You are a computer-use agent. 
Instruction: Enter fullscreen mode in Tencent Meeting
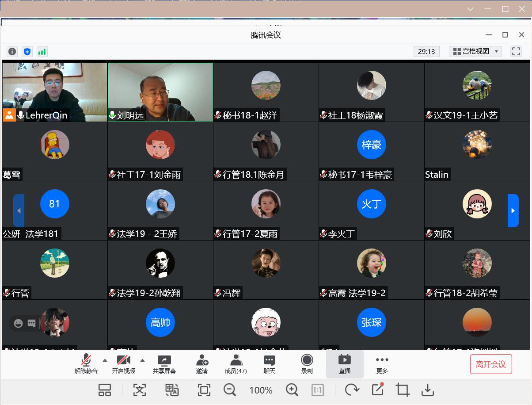tap(516, 51)
